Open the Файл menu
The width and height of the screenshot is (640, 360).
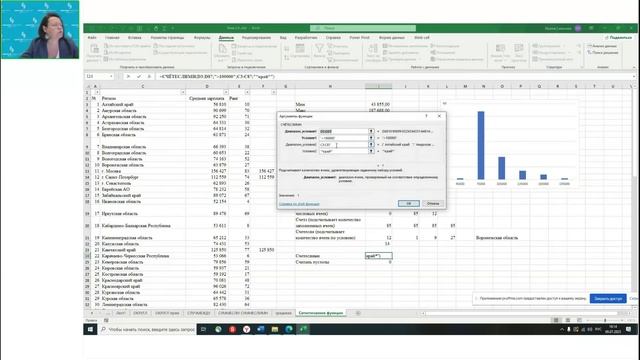(x=92, y=38)
